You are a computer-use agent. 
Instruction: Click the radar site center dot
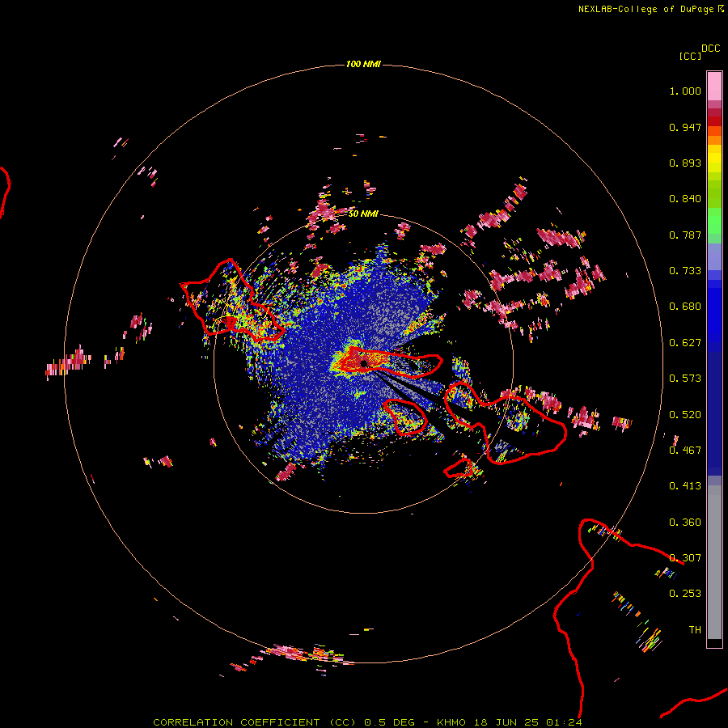click(x=364, y=363)
